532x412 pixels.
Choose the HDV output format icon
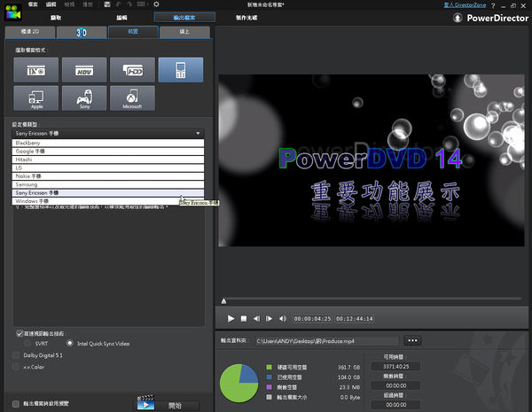[x=84, y=70]
